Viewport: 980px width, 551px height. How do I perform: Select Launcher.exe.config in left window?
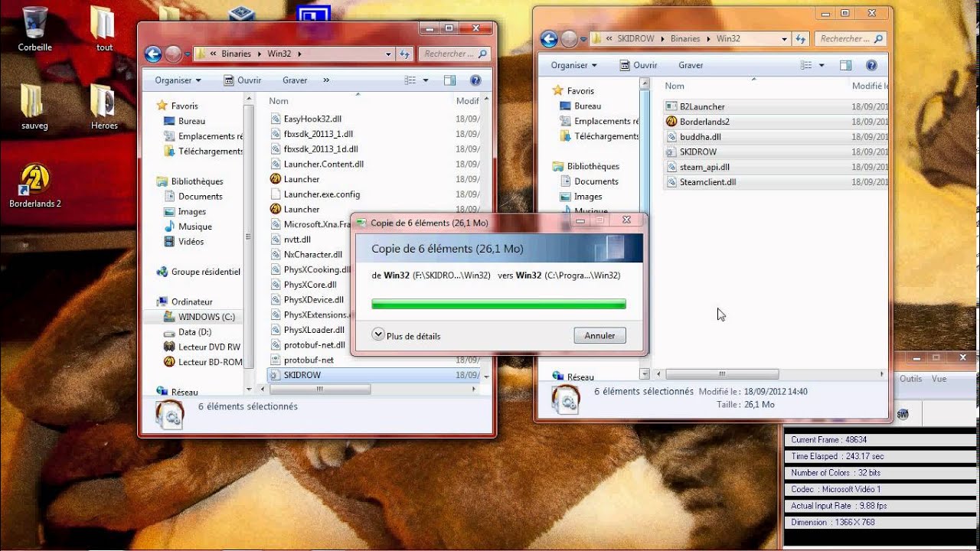pyautogui.click(x=322, y=194)
